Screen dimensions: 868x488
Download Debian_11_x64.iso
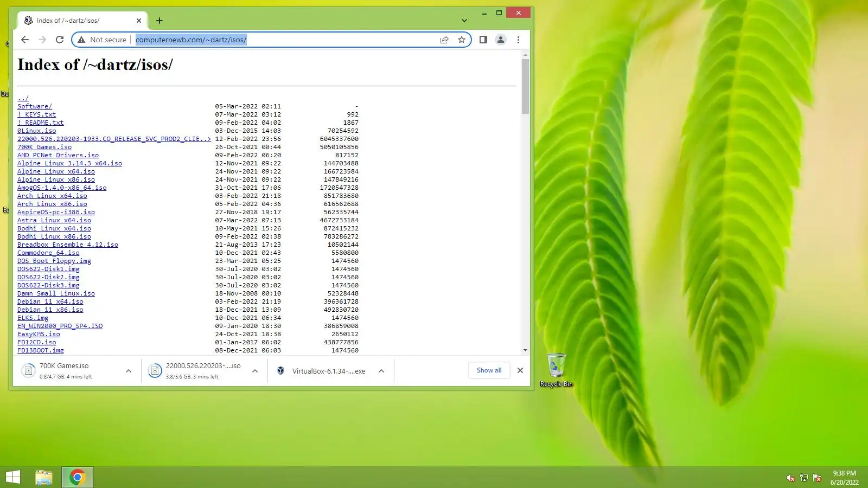(50, 301)
